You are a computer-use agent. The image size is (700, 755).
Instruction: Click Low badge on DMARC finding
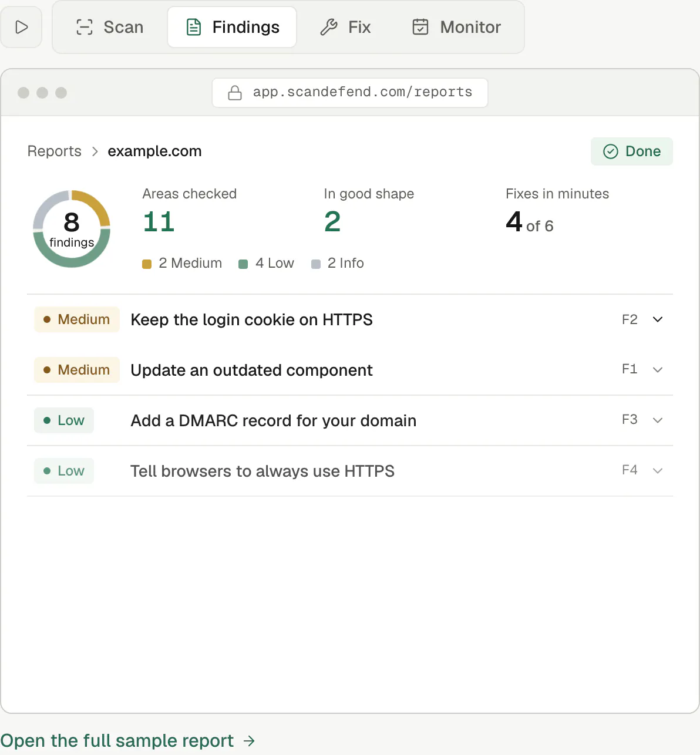pyautogui.click(x=64, y=420)
